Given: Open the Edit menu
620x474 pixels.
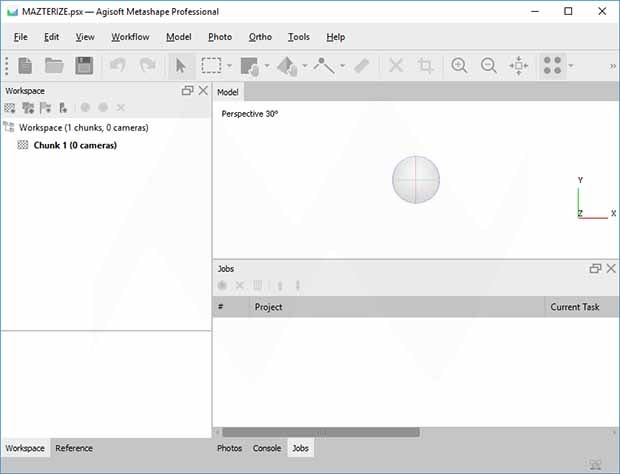Looking at the screenshot, I should point(51,37).
